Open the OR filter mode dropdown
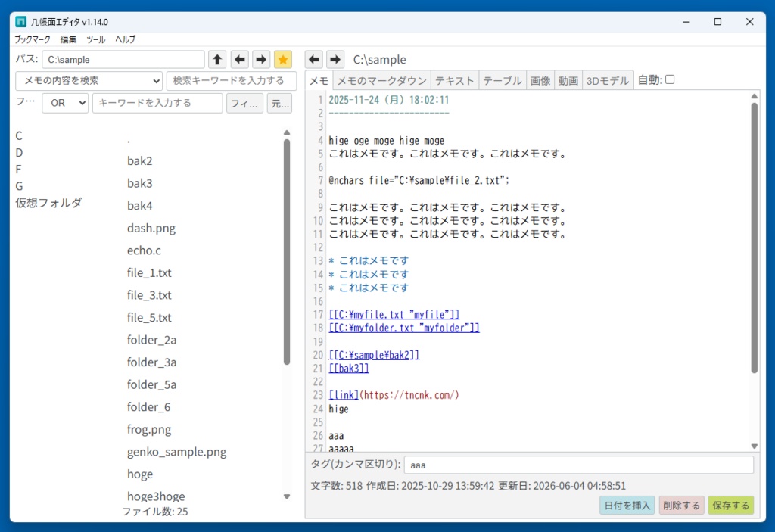775x532 pixels. tap(65, 103)
